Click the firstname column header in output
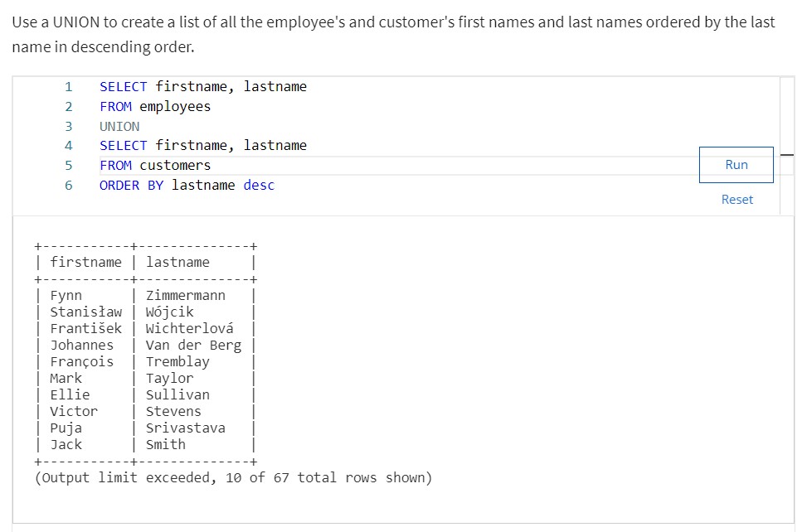 (x=86, y=262)
